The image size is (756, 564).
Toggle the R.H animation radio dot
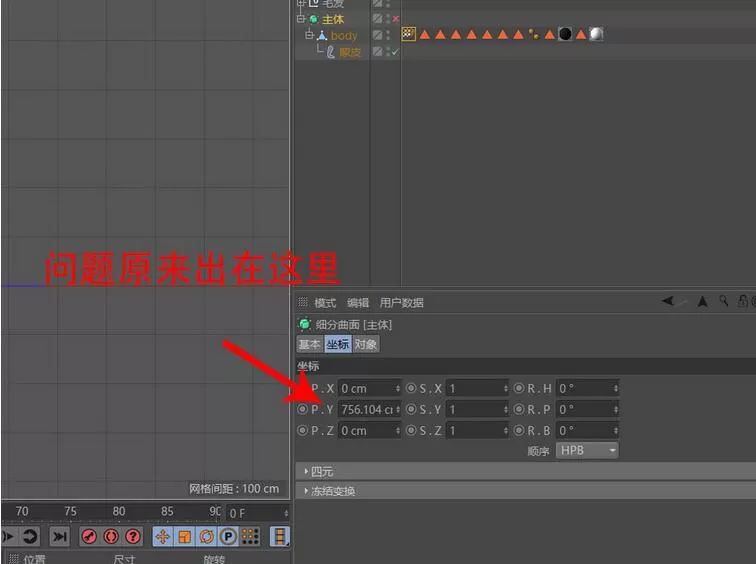click(x=519, y=388)
